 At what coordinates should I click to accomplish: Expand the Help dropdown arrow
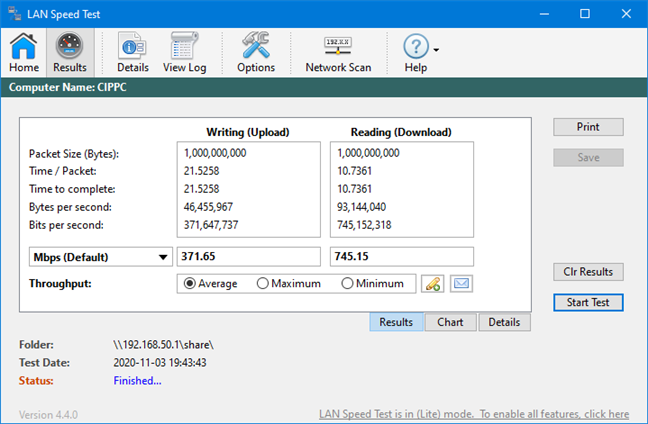(x=436, y=50)
